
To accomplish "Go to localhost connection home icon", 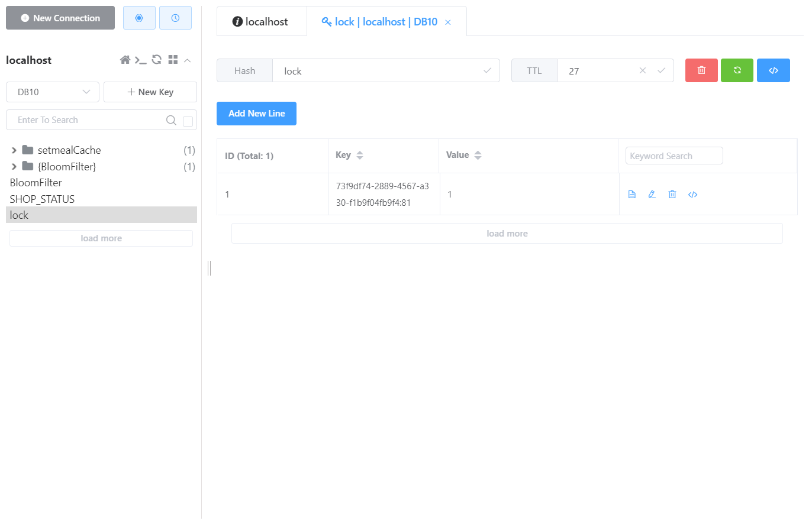I will pos(125,60).
